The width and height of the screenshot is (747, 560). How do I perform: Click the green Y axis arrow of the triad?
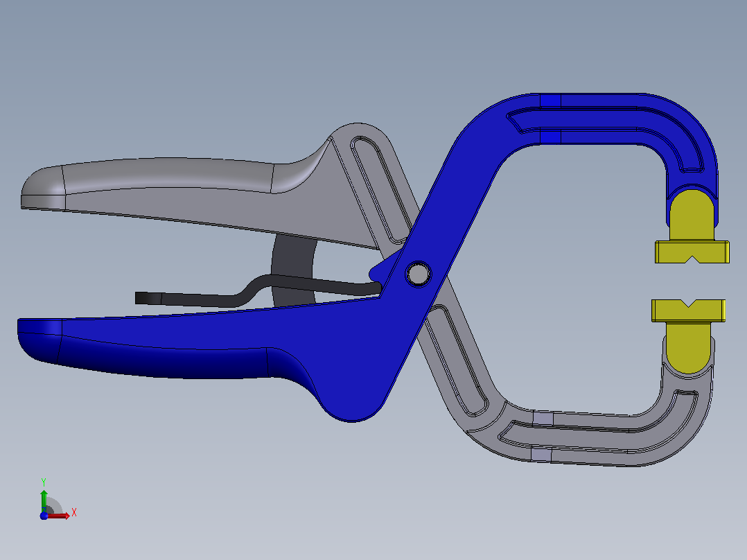(44, 500)
